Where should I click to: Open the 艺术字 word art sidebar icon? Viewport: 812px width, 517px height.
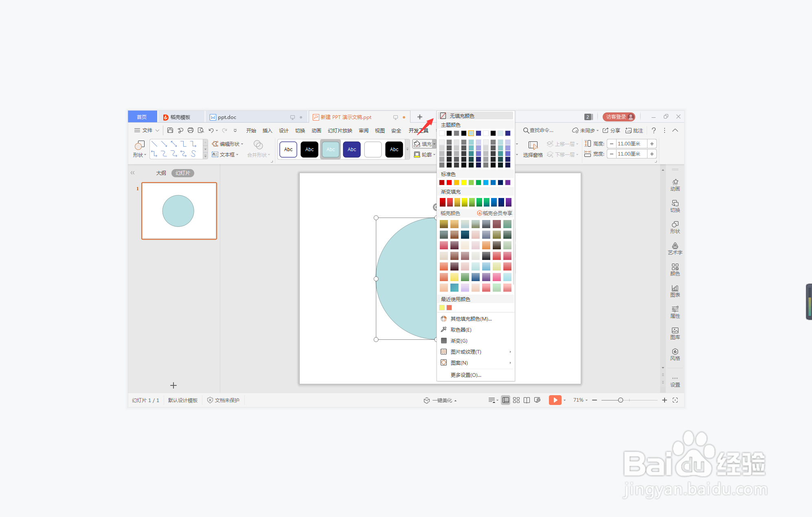(675, 248)
